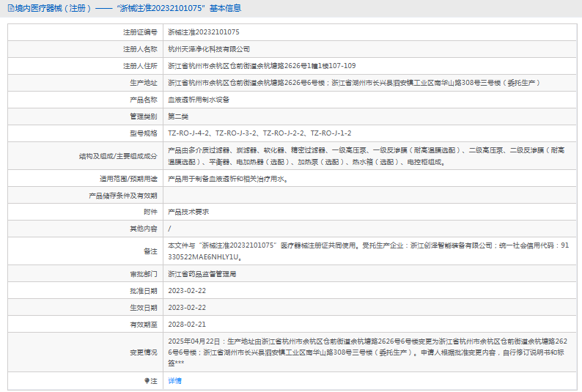The width and height of the screenshot is (582, 392).
Task: Select the 生效日期 value 2023-02-22
Action: click(x=187, y=308)
